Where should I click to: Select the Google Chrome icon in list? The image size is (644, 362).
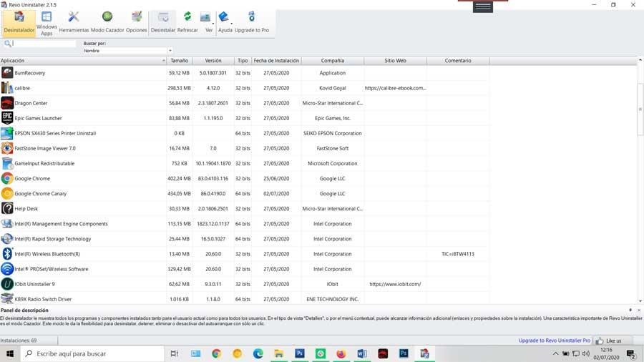[7, 178]
